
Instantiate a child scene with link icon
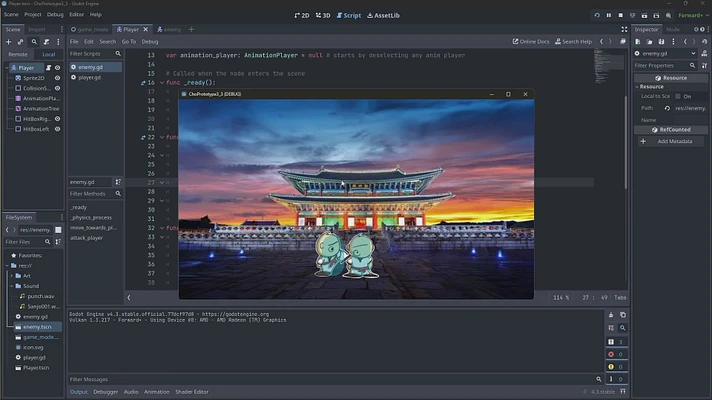(x=20, y=42)
